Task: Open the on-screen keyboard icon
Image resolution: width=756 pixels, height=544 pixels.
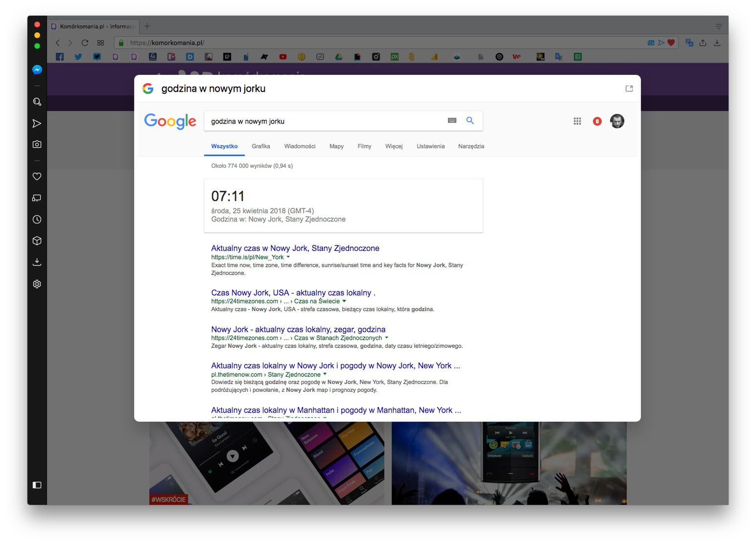Action: pos(452,120)
